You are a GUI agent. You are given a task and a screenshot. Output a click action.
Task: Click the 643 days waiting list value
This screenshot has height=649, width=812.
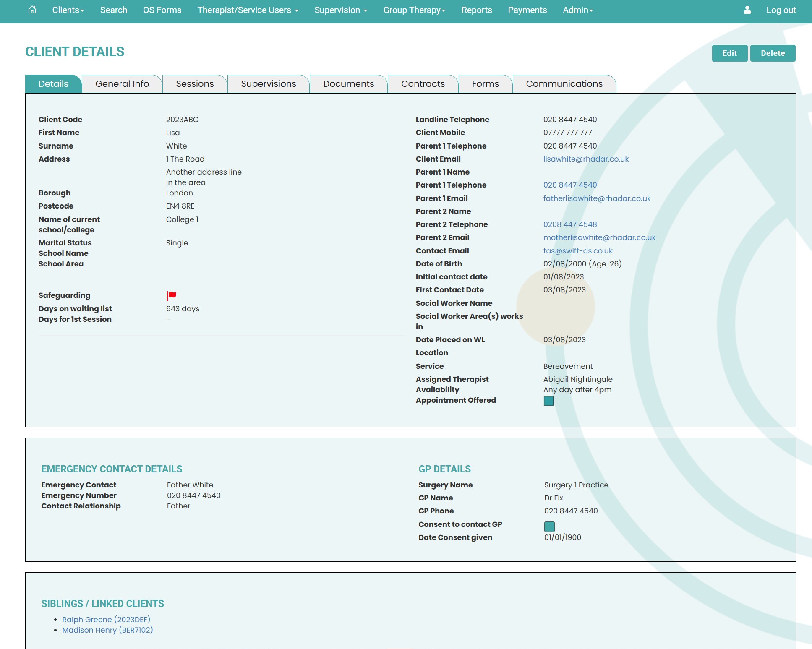[183, 309]
